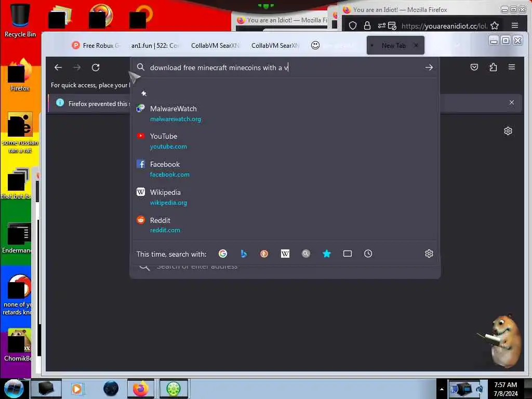Open the taskbar clock showing 7:57 AM
The width and height of the screenshot is (532, 399).
(506, 389)
